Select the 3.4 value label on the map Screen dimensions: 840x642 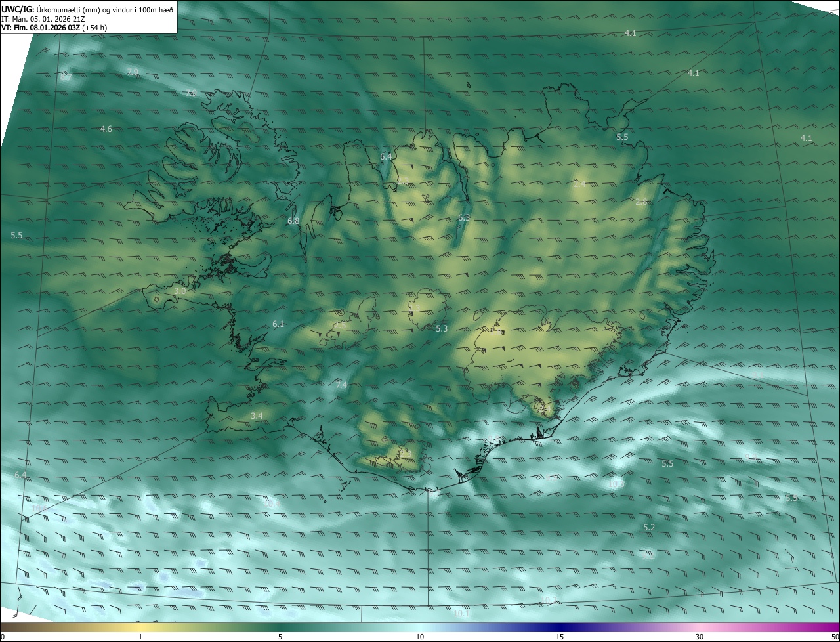(x=257, y=416)
